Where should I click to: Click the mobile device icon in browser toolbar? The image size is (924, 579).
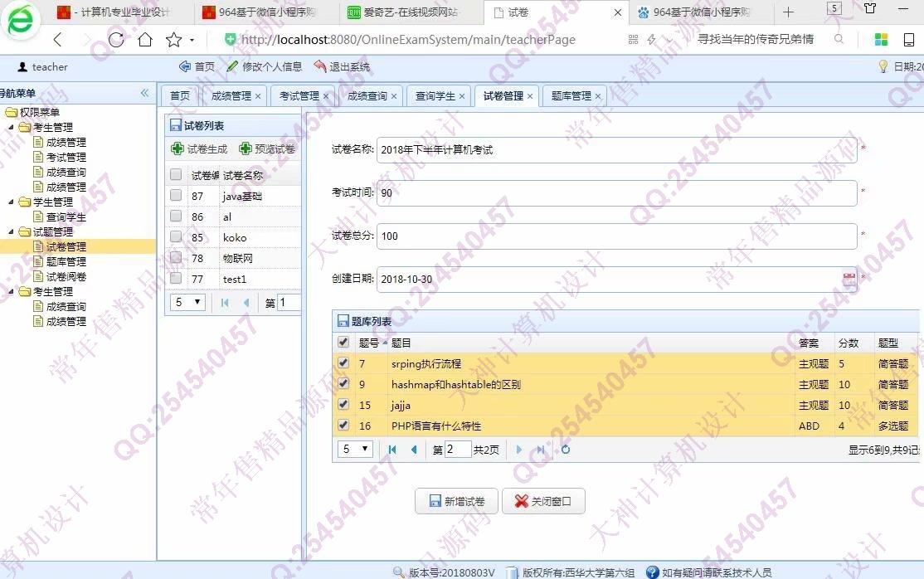tap(909, 40)
